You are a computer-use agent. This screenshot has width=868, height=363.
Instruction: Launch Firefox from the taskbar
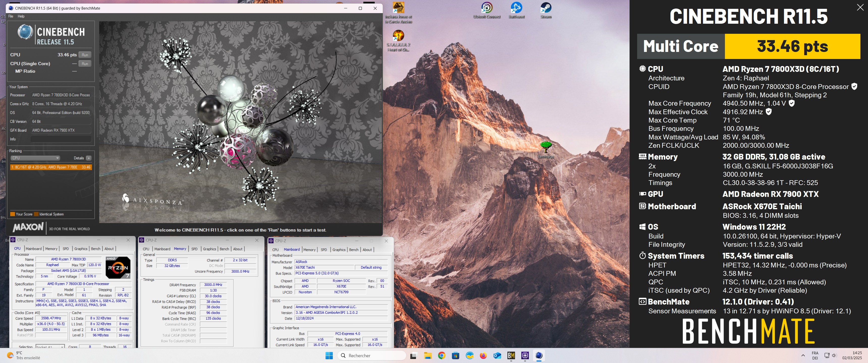pos(483,355)
